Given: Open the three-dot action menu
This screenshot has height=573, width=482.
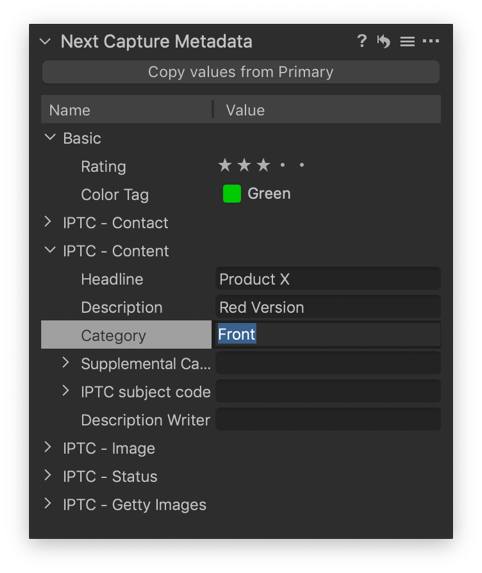Looking at the screenshot, I should pyautogui.click(x=430, y=41).
